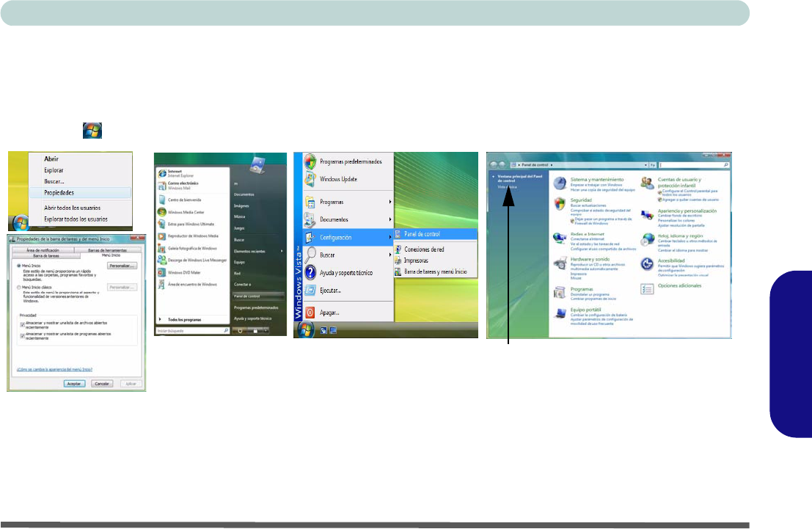The width and height of the screenshot is (812, 529).
Task: Switch to the Barras de herramientas tab
Action: (107, 249)
